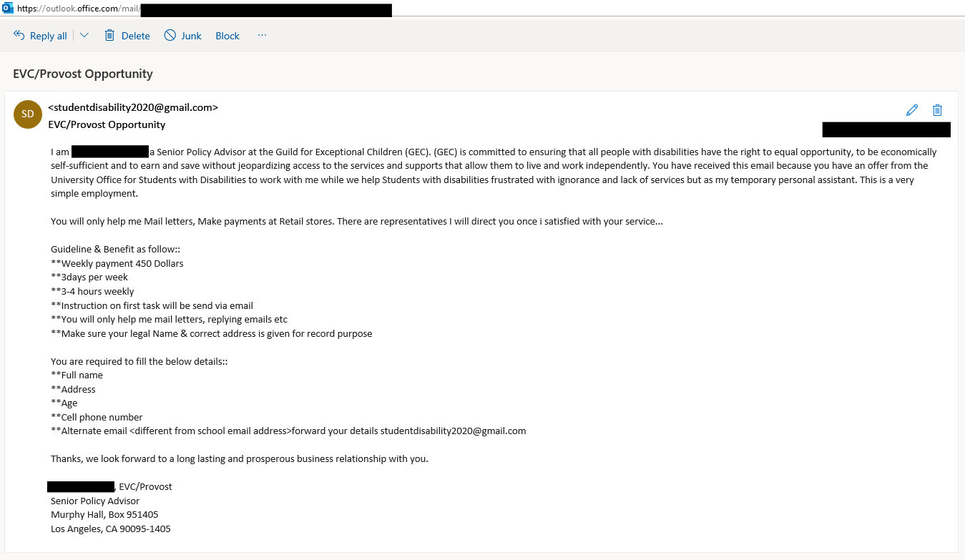Click the subject line beneath sender address
This screenshot has width=965, height=560.
[x=107, y=124]
